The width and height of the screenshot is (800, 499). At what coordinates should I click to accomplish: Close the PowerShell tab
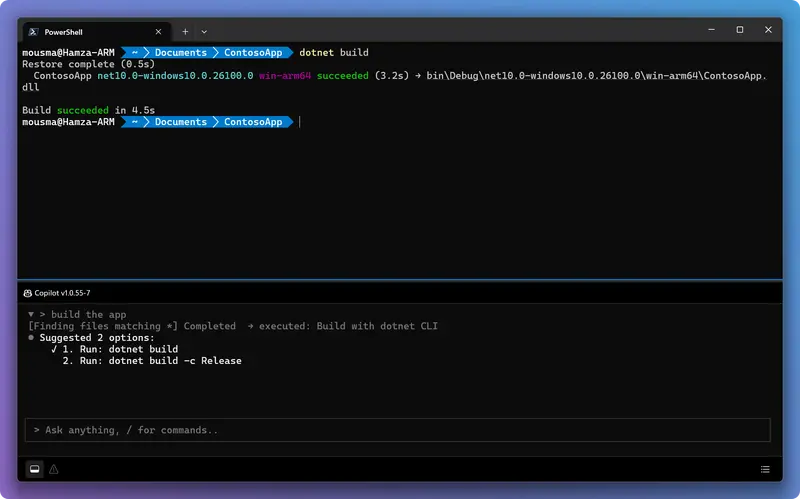(x=159, y=32)
